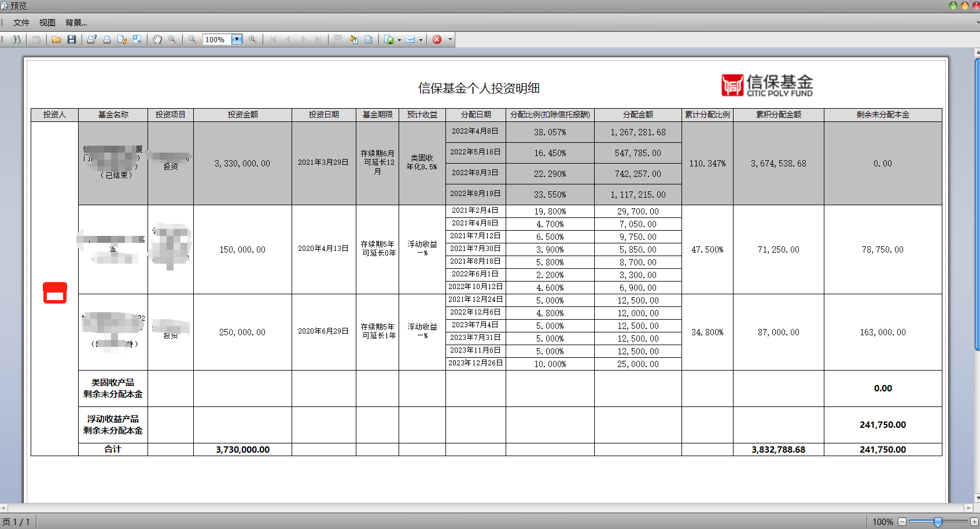Go to the first page
The height and width of the screenshot is (529, 980).
click(x=273, y=39)
